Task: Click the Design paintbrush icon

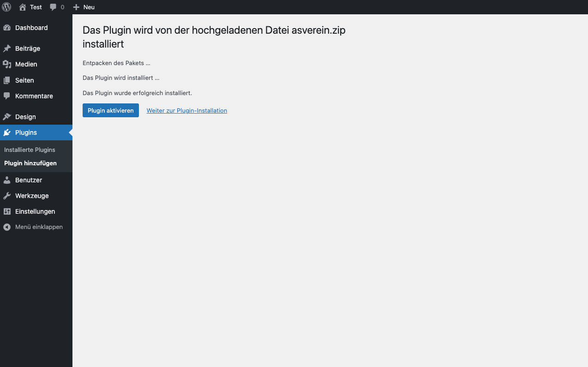Action: click(x=7, y=117)
